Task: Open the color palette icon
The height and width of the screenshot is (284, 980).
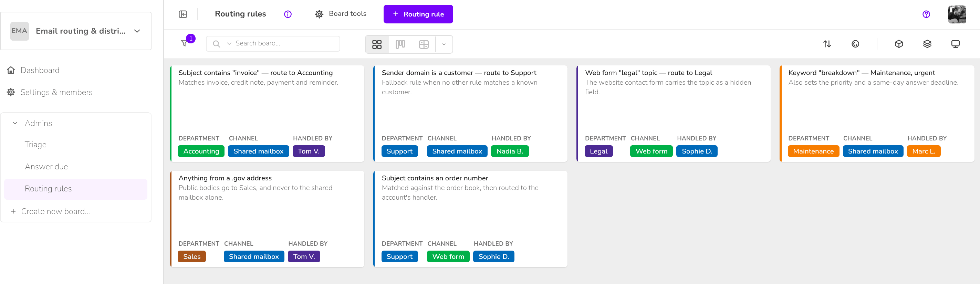Action: pyautogui.click(x=855, y=44)
